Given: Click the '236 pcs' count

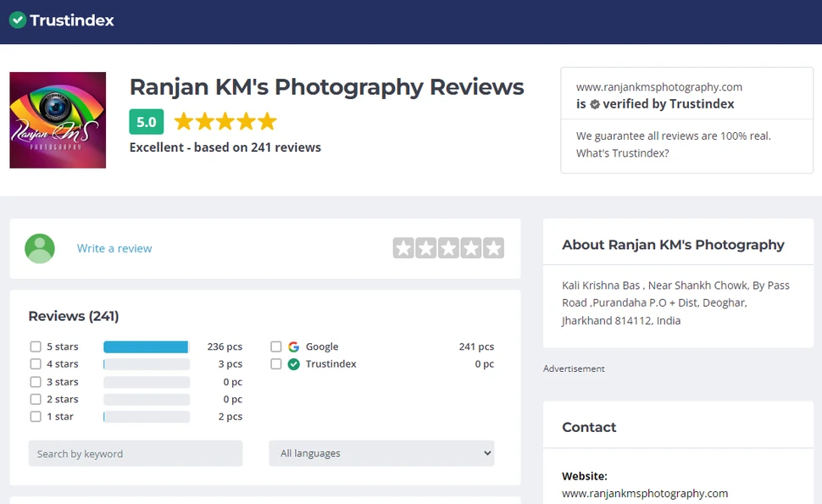Looking at the screenshot, I should (x=225, y=346).
